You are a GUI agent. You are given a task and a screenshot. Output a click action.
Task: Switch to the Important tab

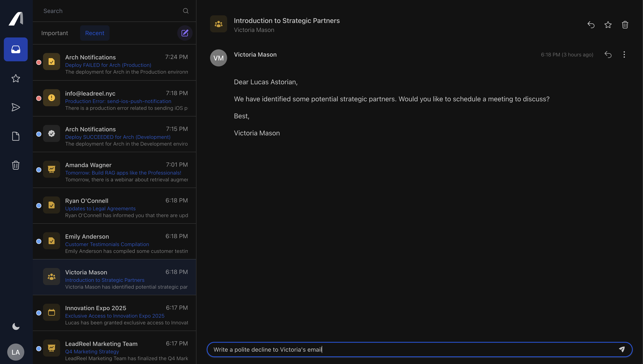pos(55,33)
